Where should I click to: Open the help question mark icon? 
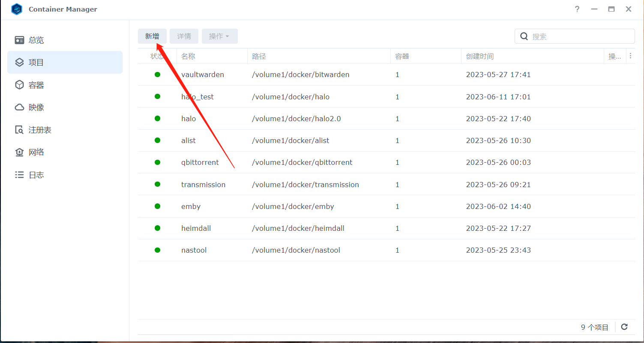(577, 9)
